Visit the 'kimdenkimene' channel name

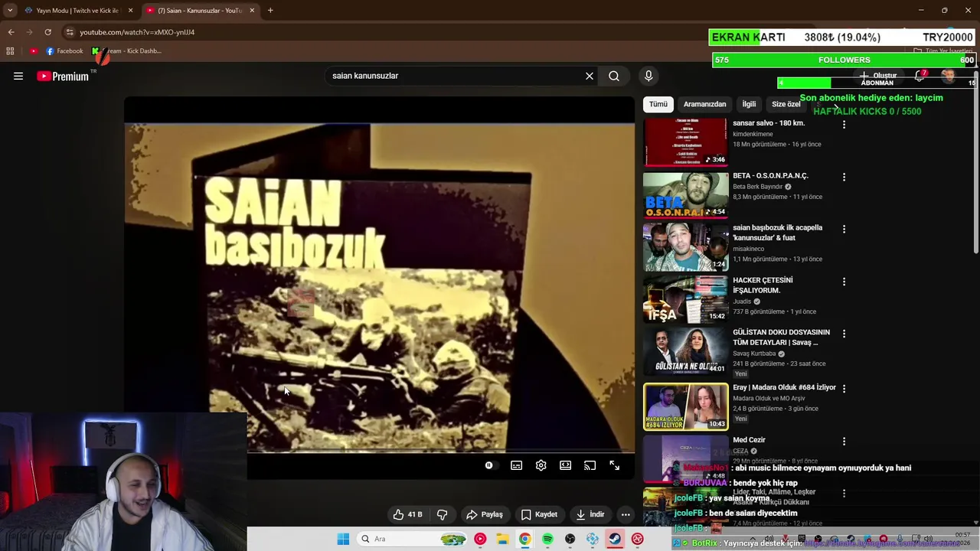(x=753, y=134)
